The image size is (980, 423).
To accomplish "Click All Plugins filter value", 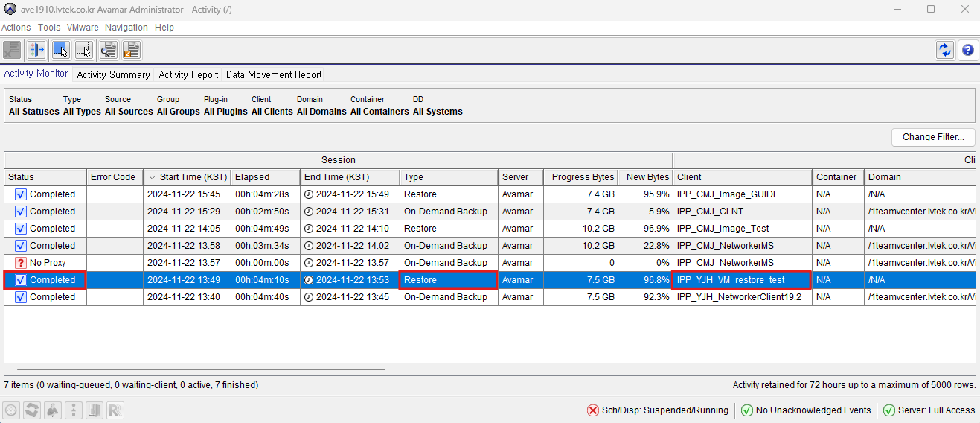I will 225,112.
